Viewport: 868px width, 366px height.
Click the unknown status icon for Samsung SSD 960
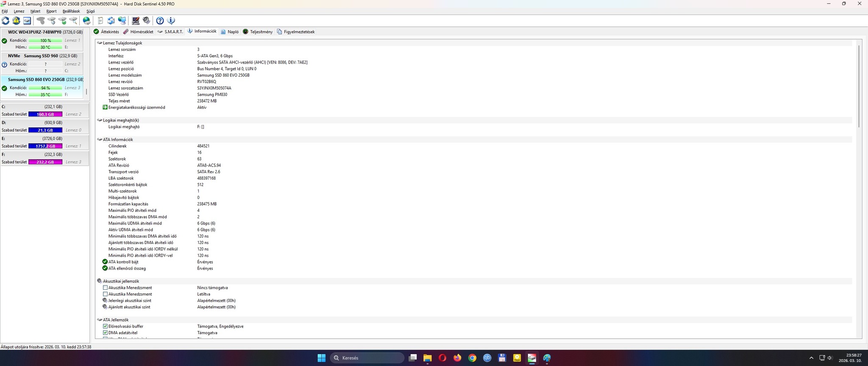tap(4, 64)
